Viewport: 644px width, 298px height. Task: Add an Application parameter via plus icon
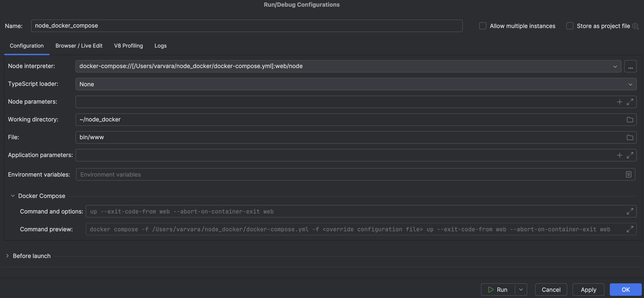point(620,155)
